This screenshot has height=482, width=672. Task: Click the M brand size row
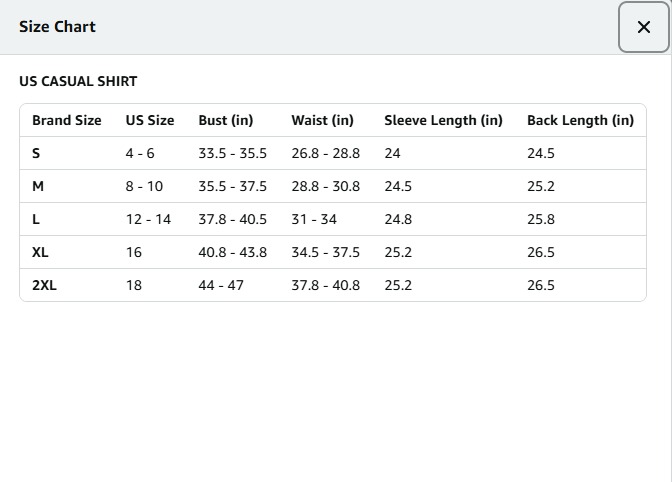[38, 186]
